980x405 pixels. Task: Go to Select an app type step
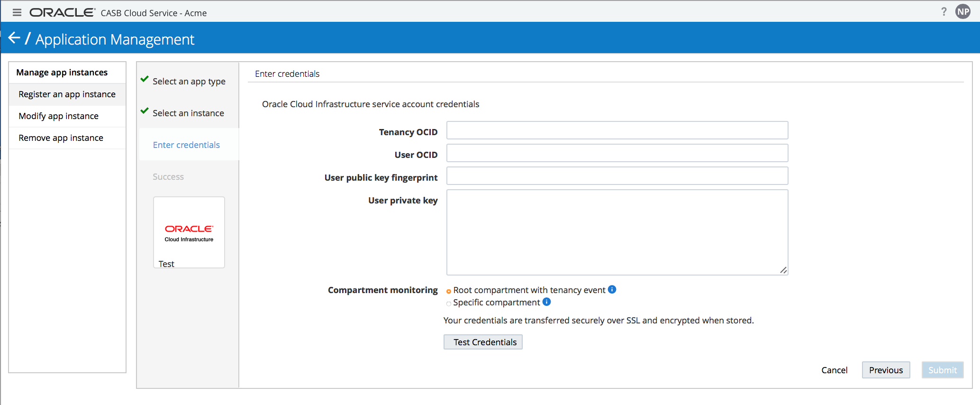point(189,81)
